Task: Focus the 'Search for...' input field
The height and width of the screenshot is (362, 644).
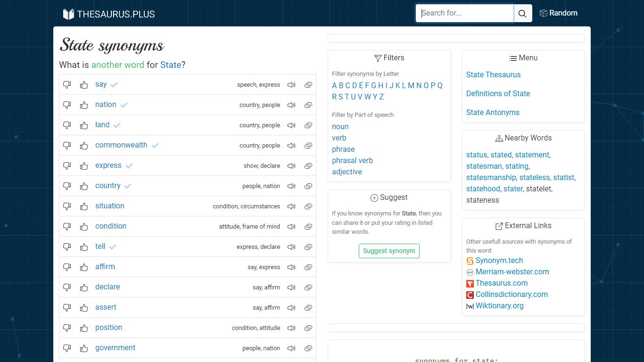Action: pos(464,14)
